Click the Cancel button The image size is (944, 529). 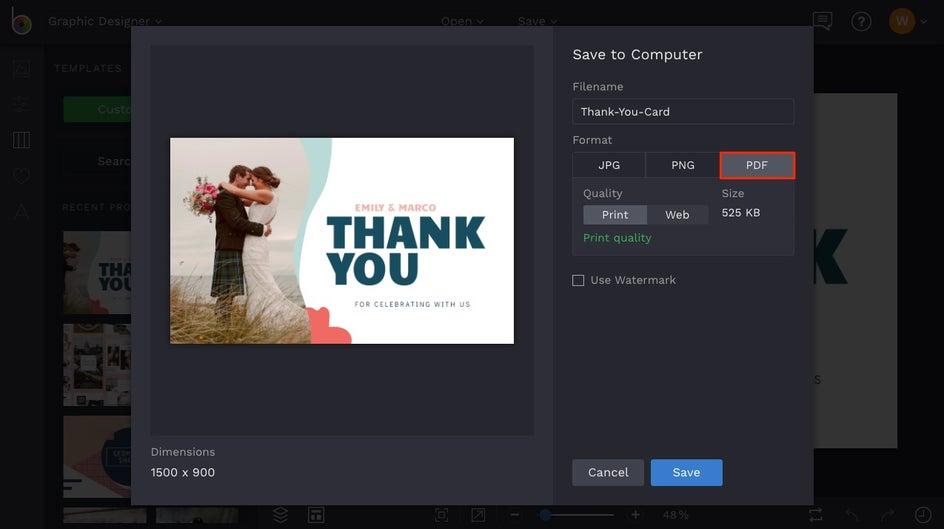click(x=608, y=472)
